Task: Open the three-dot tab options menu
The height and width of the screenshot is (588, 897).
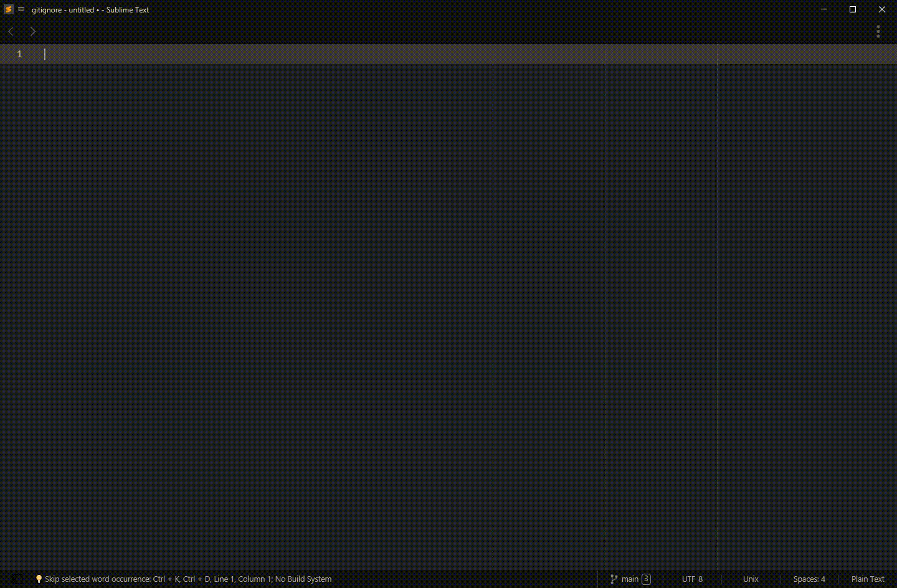Action: [x=878, y=31]
